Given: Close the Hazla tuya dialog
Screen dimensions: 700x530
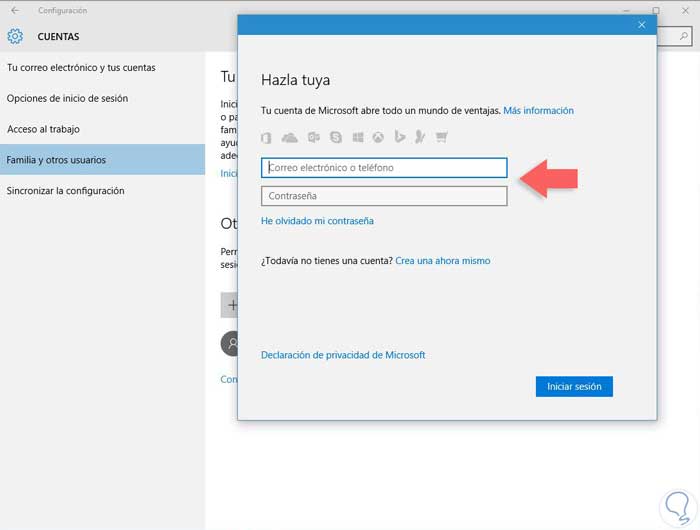Looking at the screenshot, I should 642,25.
